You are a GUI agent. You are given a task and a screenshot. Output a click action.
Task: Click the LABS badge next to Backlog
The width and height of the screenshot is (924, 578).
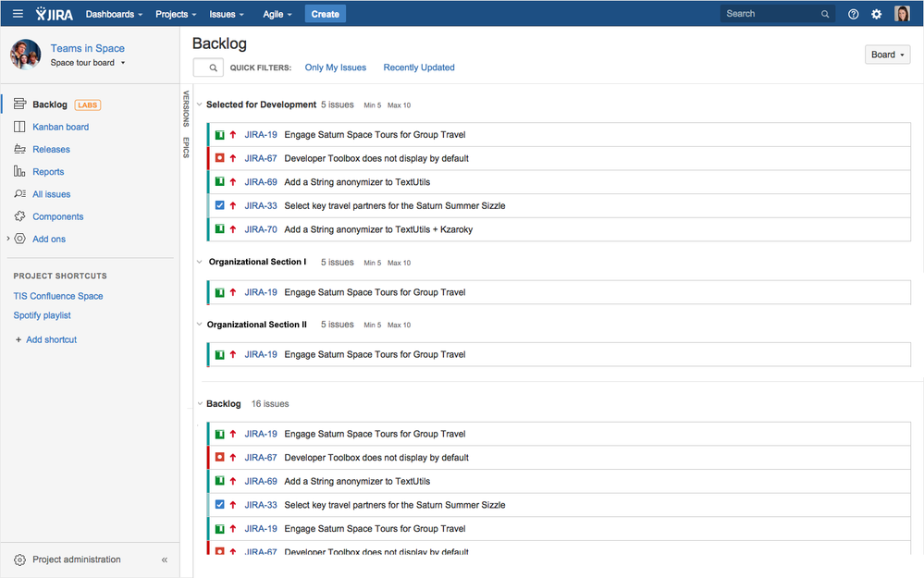(88, 105)
